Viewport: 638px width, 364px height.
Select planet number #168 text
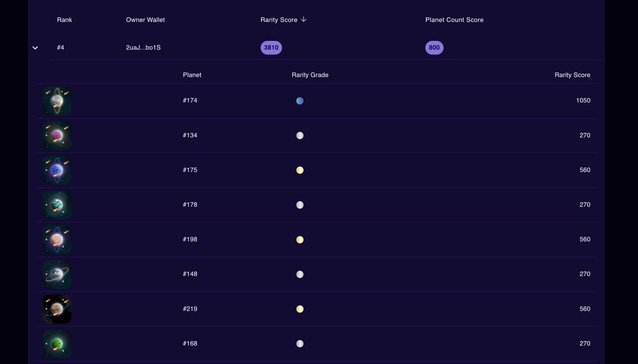(190, 343)
